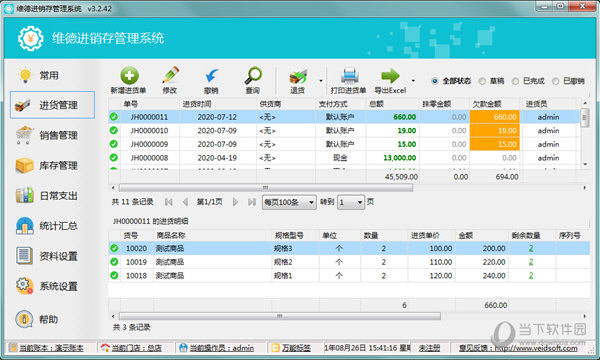Open the 每页100条 page size dropdown
This screenshot has width=600, height=360.
[x=289, y=202]
